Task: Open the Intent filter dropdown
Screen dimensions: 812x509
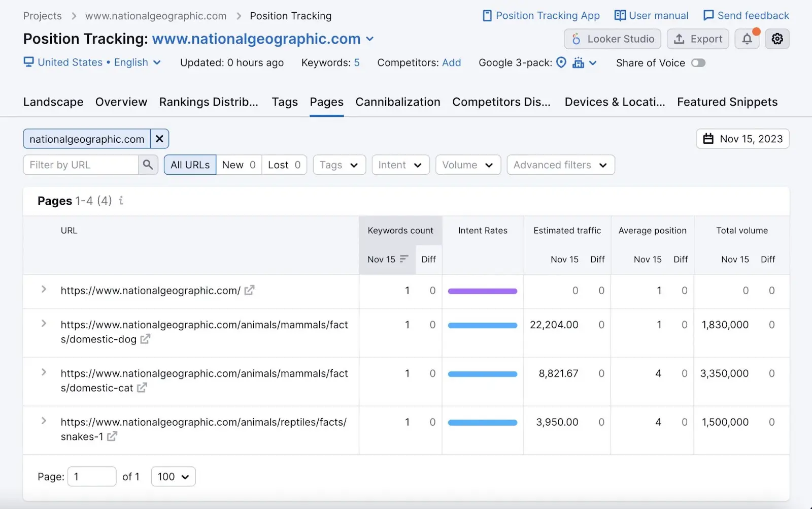Action: 400,165
